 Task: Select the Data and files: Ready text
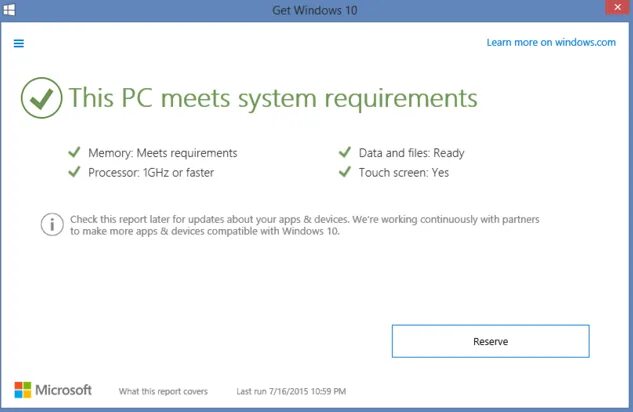click(x=412, y=153)
